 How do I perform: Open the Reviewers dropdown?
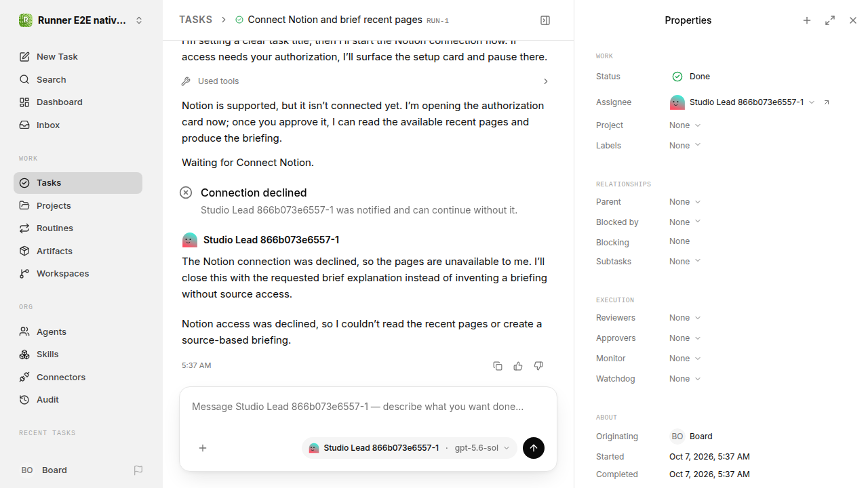pos(685,318)
